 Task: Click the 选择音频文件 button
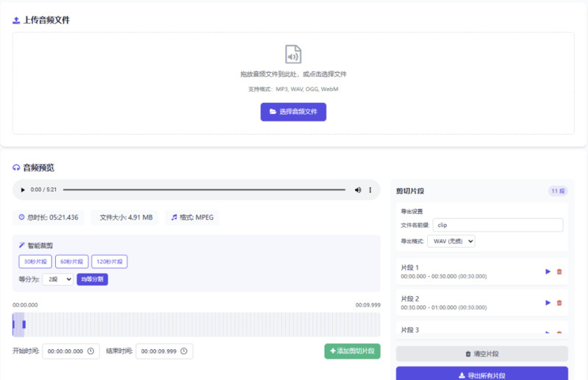pos(293,112)
